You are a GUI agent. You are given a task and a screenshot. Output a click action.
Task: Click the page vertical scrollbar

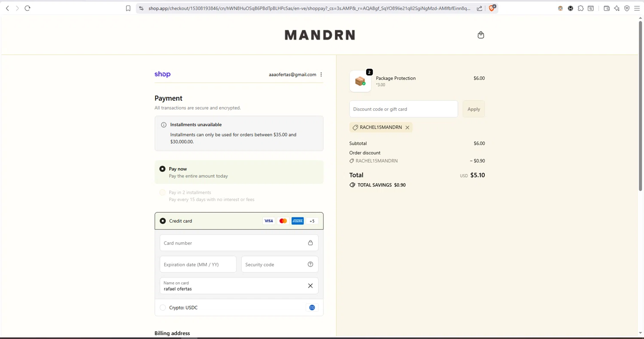click(641, 105)
